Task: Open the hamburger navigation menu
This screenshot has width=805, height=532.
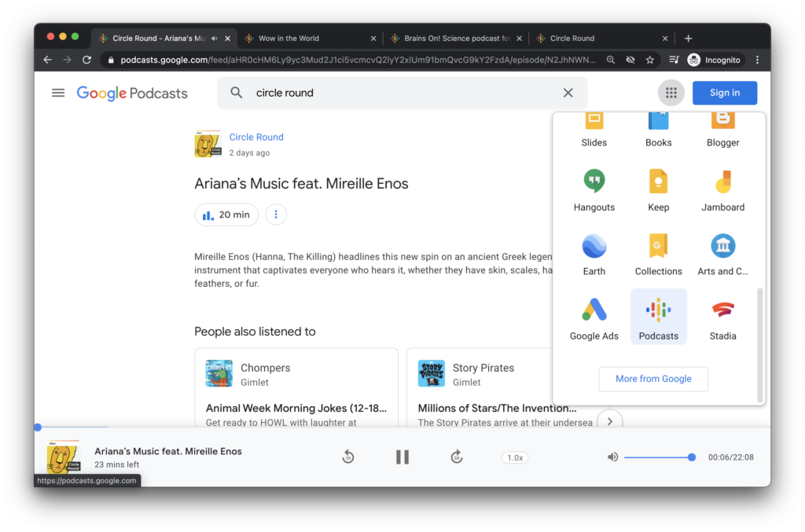Action: [57, 92]
